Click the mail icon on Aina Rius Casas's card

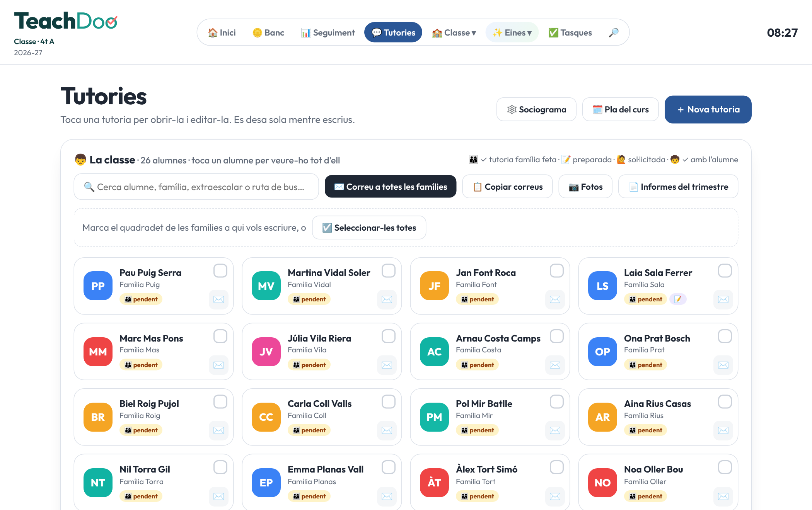click(x=723, y=430)
